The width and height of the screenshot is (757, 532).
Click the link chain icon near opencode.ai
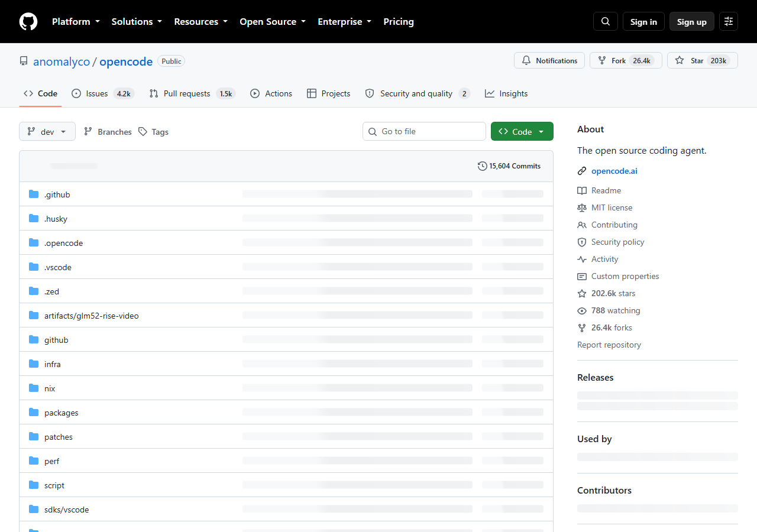coord(582,171)
